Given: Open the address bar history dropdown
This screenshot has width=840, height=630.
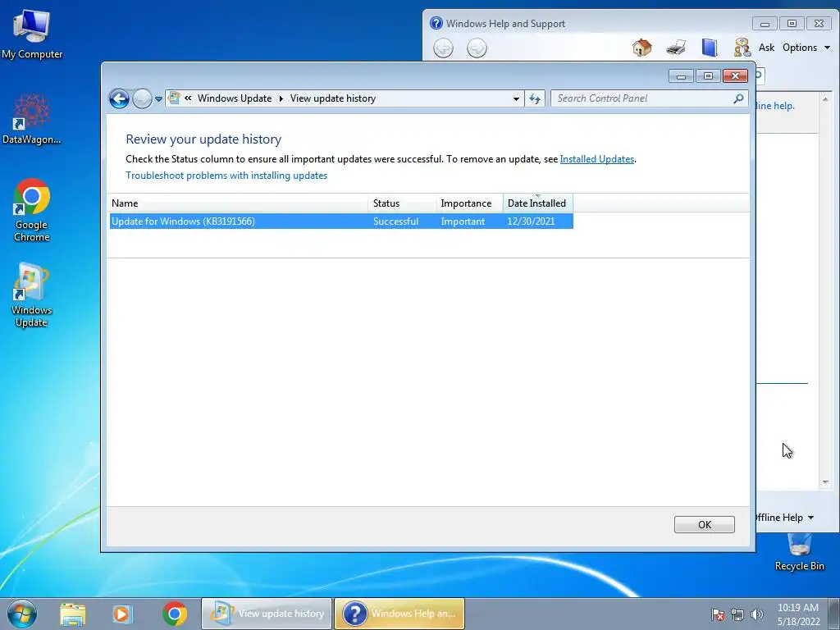Looking at the screenshot, I should (x=516, y=98).
